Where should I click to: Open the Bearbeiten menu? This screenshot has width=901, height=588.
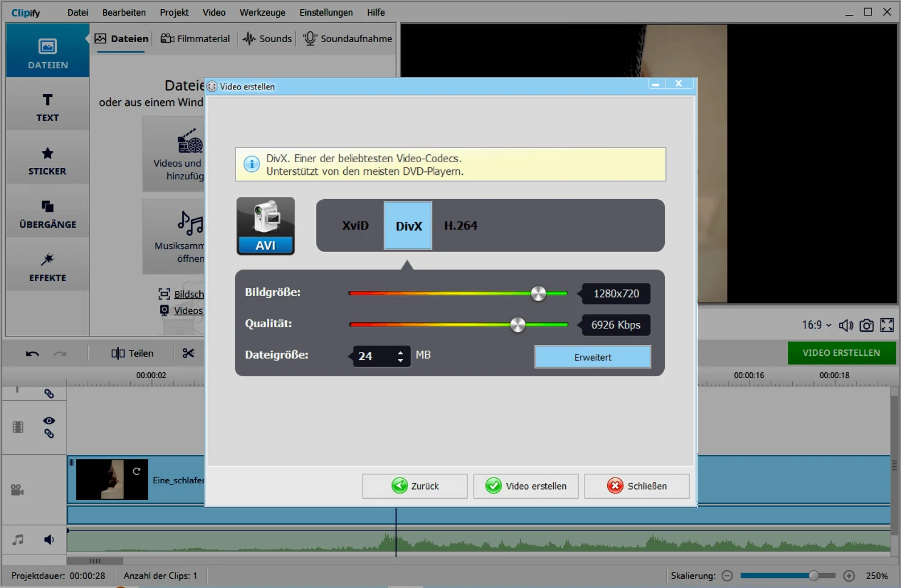(x=124, y=13)
